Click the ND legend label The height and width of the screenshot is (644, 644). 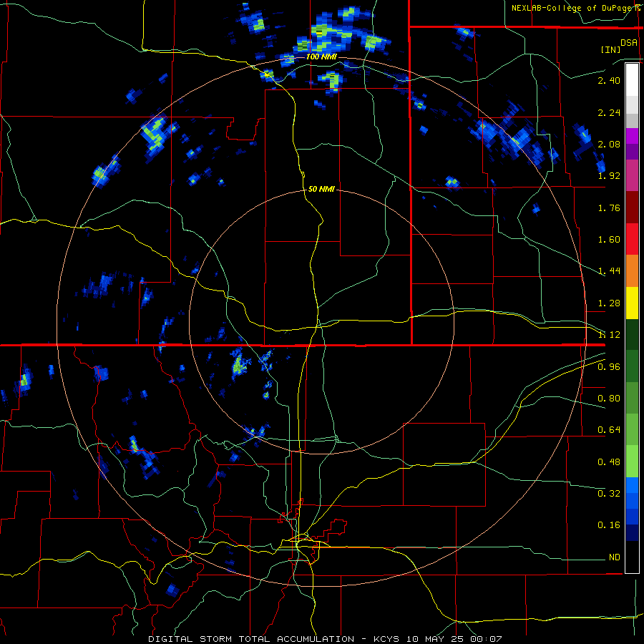click(615, 557)
